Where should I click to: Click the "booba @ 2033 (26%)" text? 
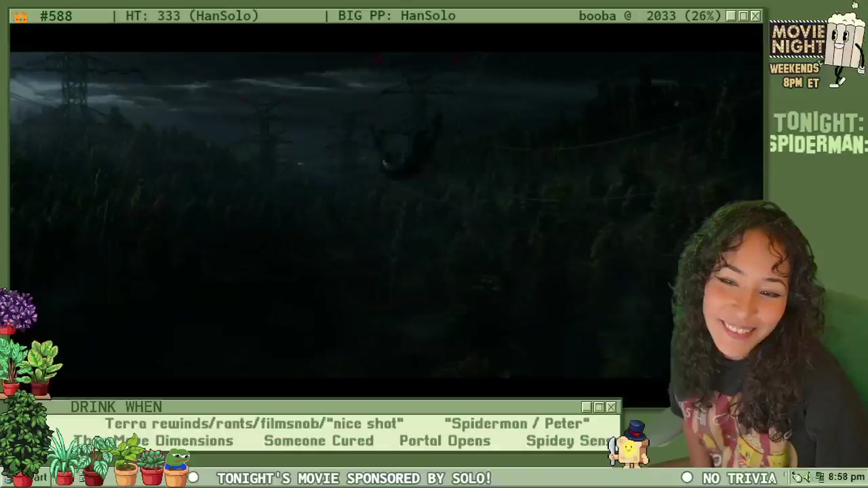pyautogui.click(x=650, y=16)
